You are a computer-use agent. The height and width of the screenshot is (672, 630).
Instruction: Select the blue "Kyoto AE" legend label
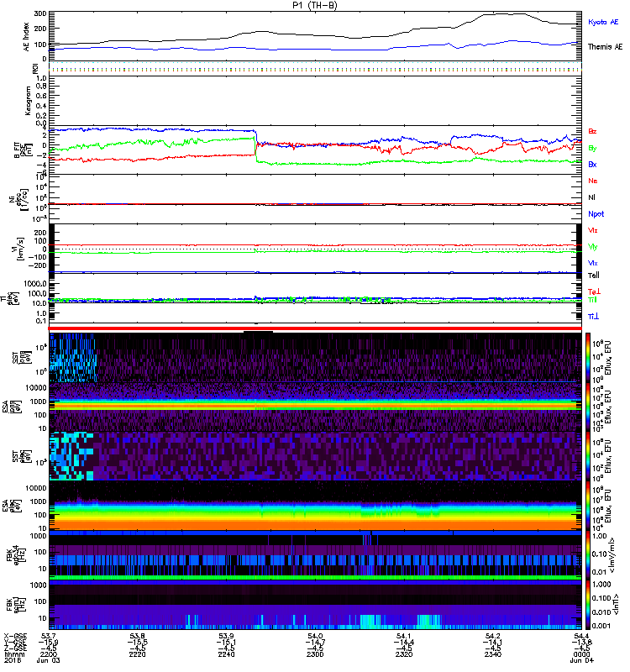coord(603,22)
